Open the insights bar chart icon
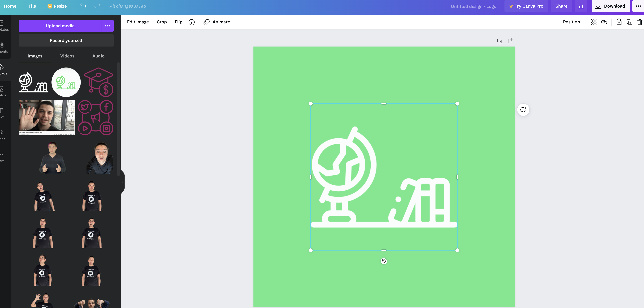 [581, 6]
